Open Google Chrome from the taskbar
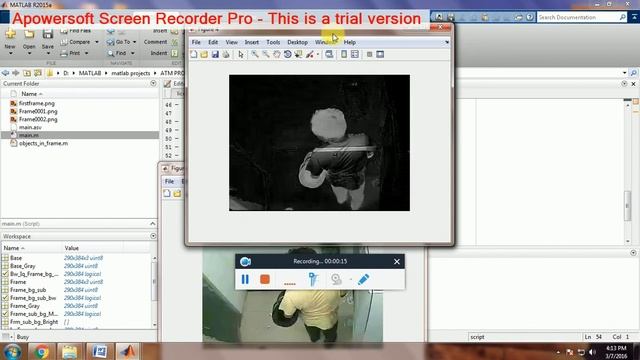This screenshot has height=360, width=640. pyautogui.click(x=41, y=351)
